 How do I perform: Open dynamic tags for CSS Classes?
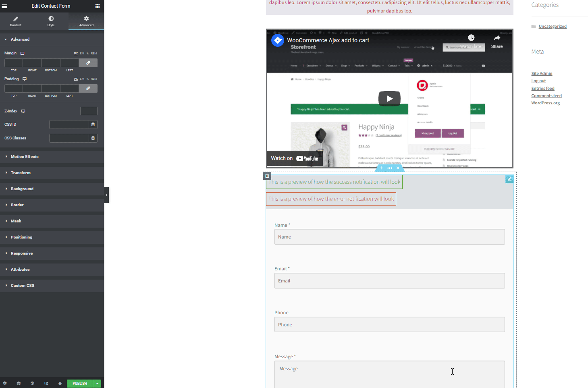(x=93, y=138)
